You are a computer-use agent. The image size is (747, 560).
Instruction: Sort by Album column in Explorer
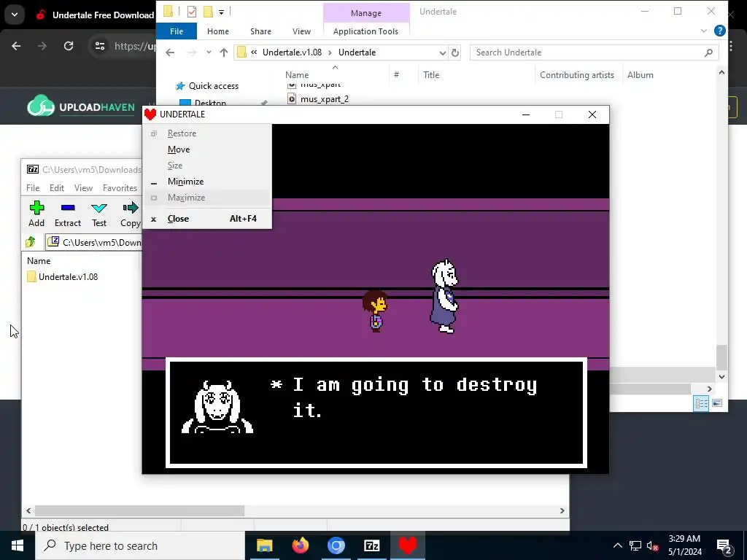coord(640,75)
